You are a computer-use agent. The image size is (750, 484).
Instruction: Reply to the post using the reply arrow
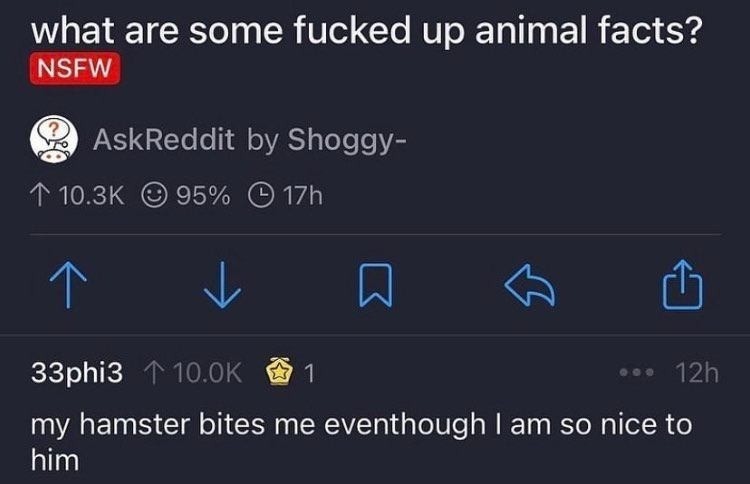tap(531, 283)
